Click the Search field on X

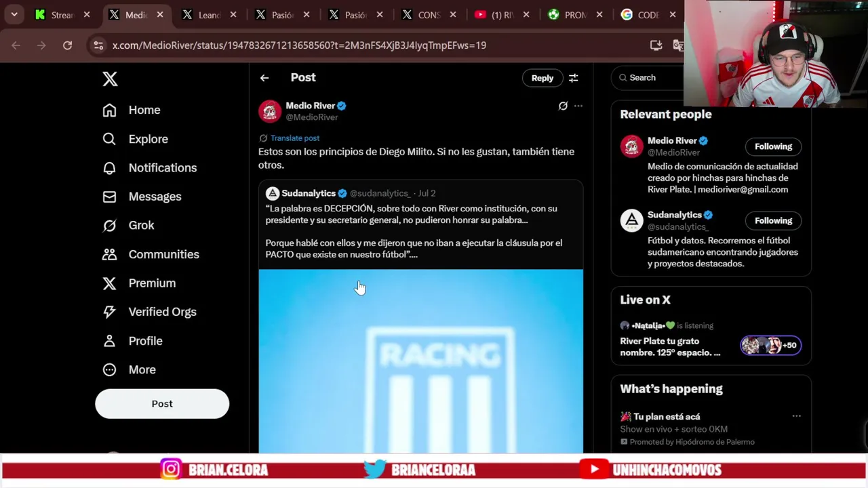[x=648, y=78]
